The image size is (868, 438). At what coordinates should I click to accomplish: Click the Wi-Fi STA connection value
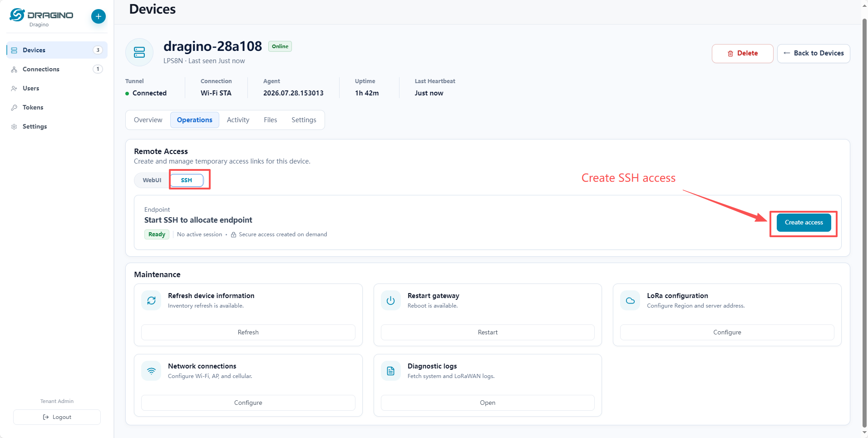pos(216,93)
